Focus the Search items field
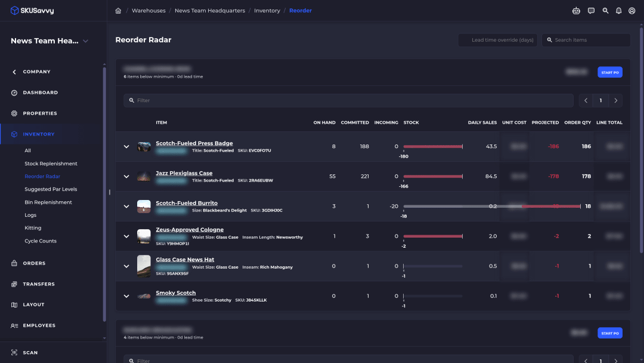Viewport: 644px width, 363px height. (586, 40)
